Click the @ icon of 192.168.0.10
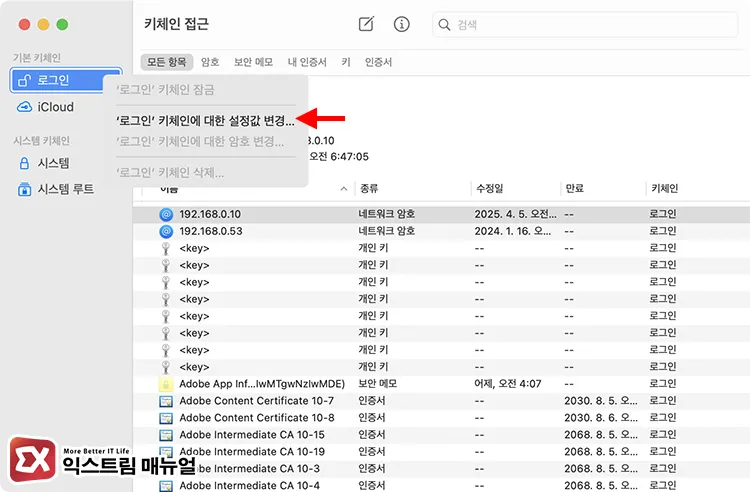 (166, 214)
